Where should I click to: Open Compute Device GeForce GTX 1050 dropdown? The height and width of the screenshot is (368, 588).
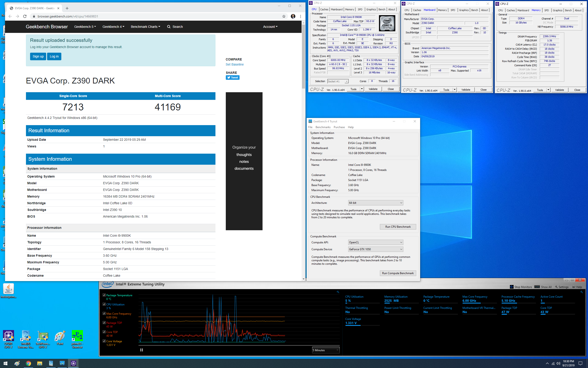376,249
